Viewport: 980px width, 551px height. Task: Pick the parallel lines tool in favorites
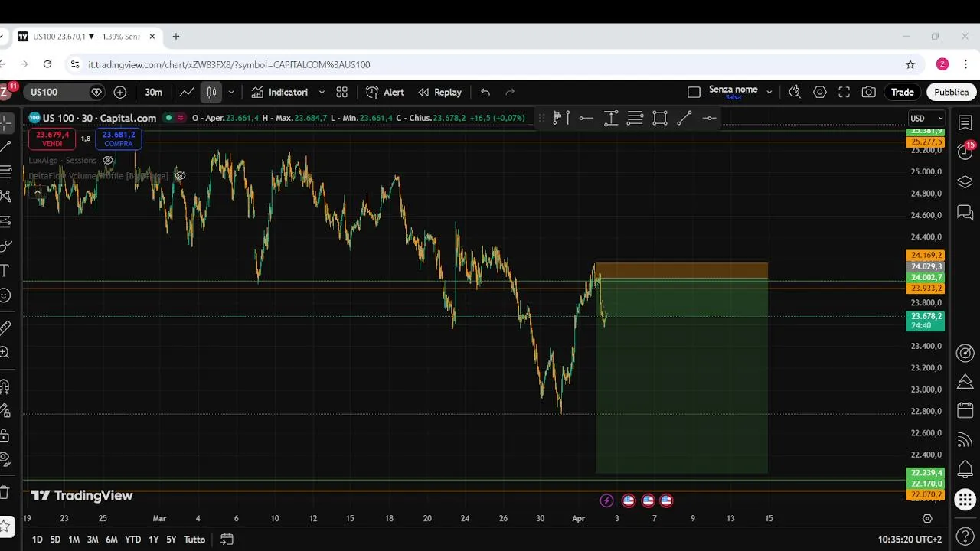click(635, 118)
